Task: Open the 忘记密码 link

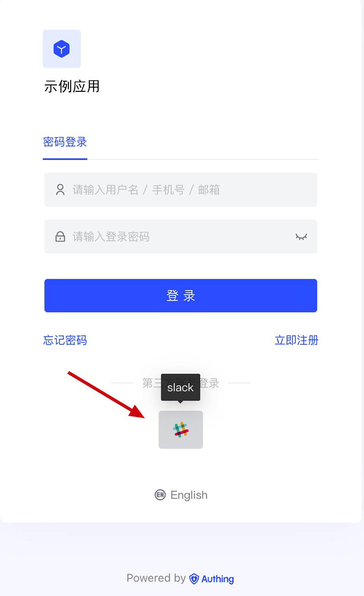Action: (x=65, y=340)
